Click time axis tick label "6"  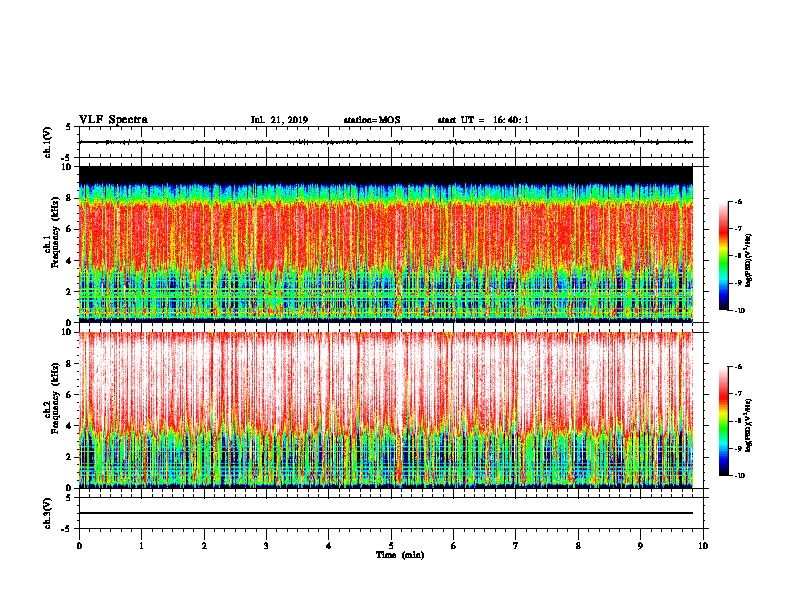[x=454, y=546]
